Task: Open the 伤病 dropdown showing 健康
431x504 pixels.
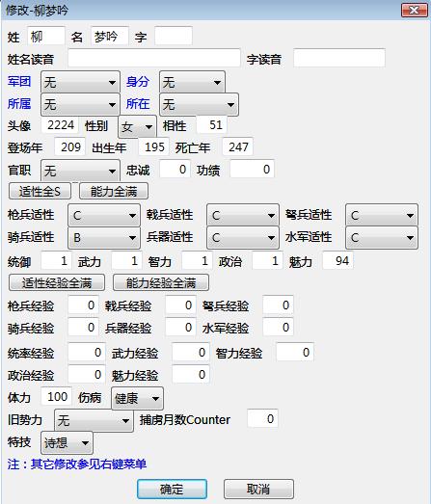Action: click(137, 399)
